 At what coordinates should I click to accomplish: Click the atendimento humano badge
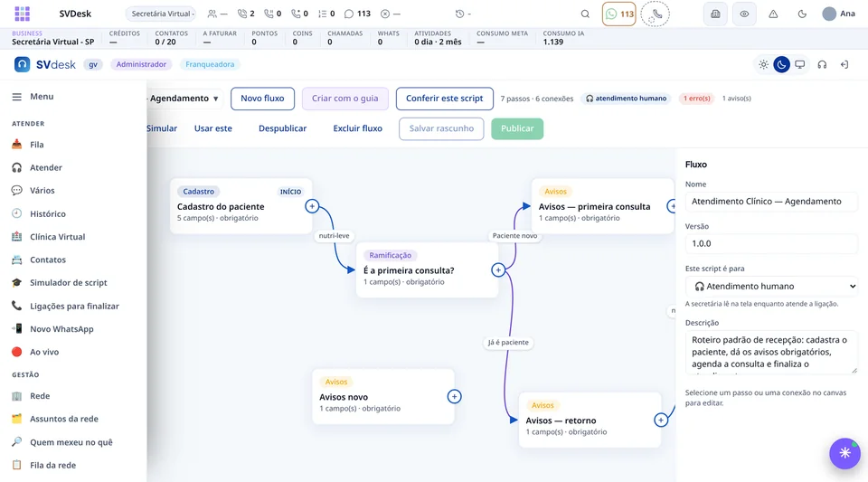pyautogui.click(x=626, y=99)
